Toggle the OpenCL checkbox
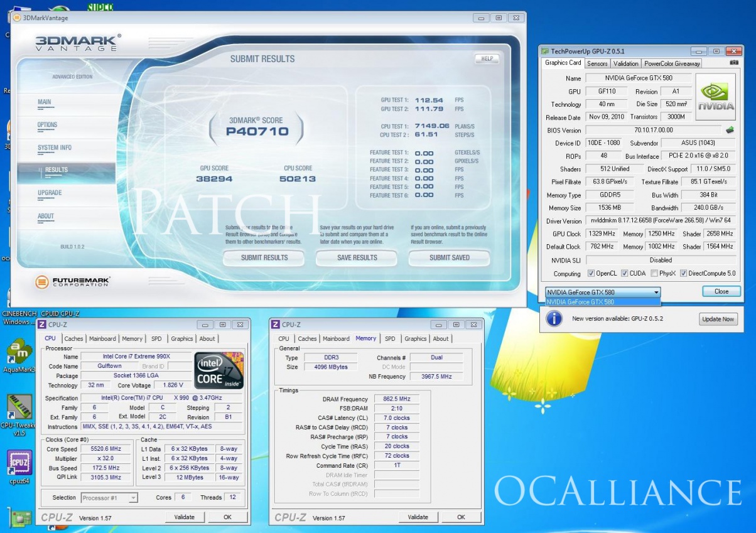756x533 pixels. pyautogui.click(x=591, y=274)
